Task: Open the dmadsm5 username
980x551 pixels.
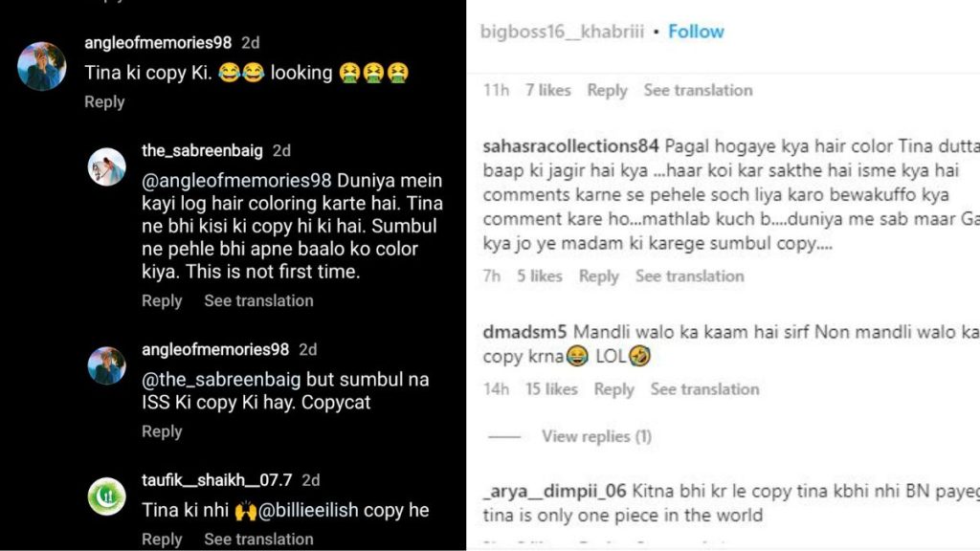Action: click(x=524, y=332)
